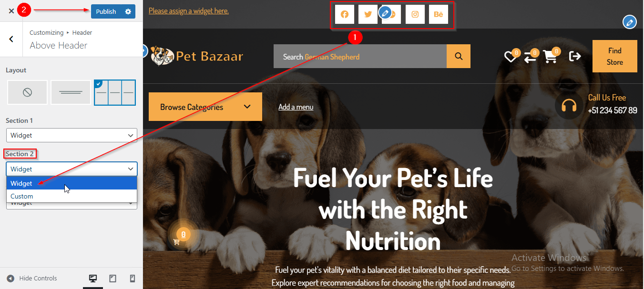
Task: Open the Publish settings gear
Action: tap(128, 11)
